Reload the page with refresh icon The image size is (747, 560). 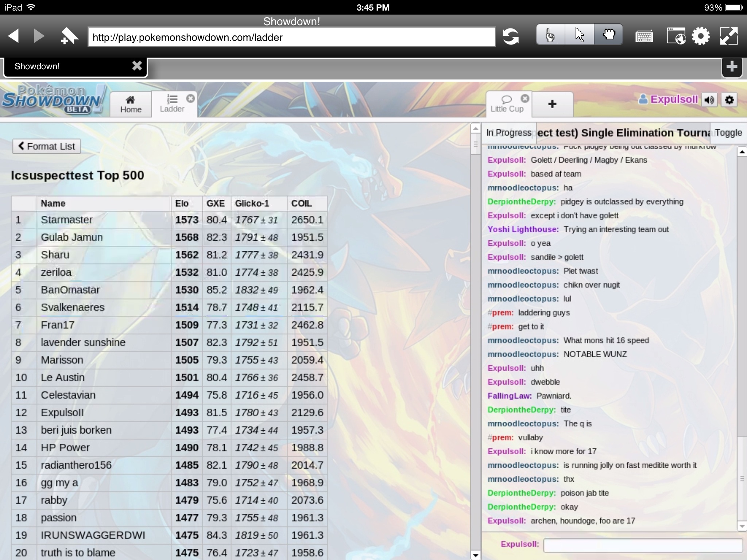coord(511,37)
